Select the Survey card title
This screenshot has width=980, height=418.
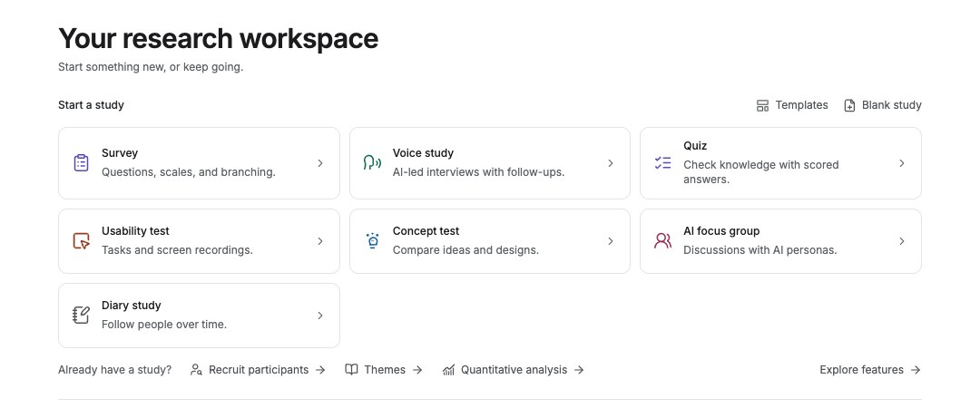(x=120, y=153)
